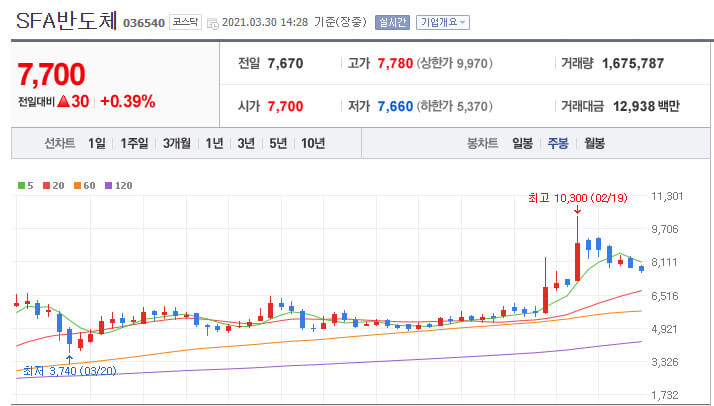The image size is (714, 406).
Task: Click the 거래량 value 1,675,787
Action: (x=633, y=64)
